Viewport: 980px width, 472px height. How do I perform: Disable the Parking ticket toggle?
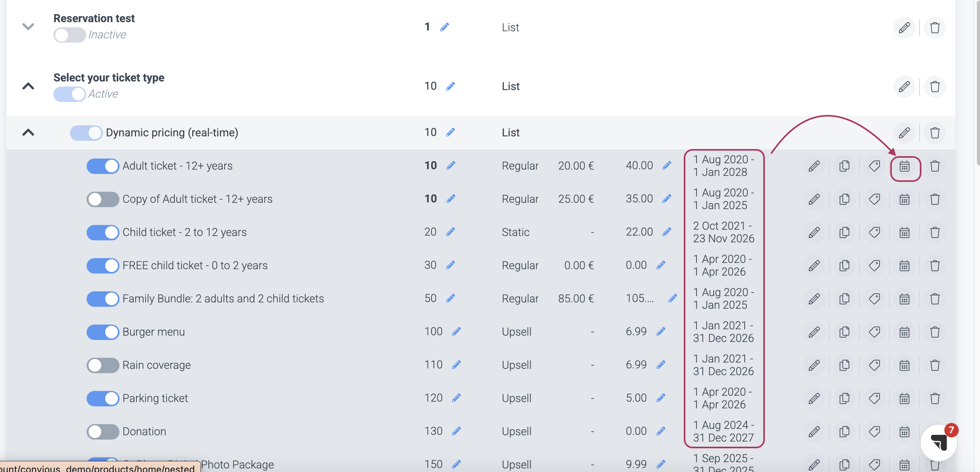(103, 398)
